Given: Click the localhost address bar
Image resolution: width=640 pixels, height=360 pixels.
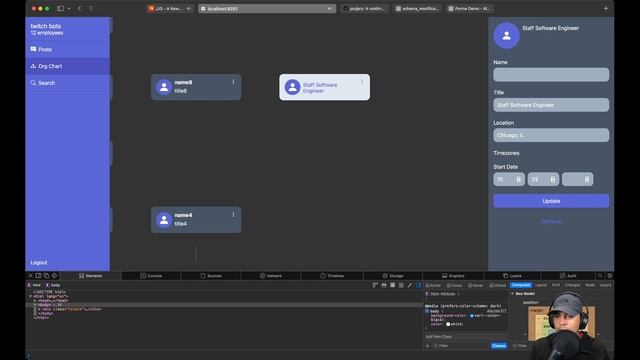Looking at the screenshot, I should 267,9.
